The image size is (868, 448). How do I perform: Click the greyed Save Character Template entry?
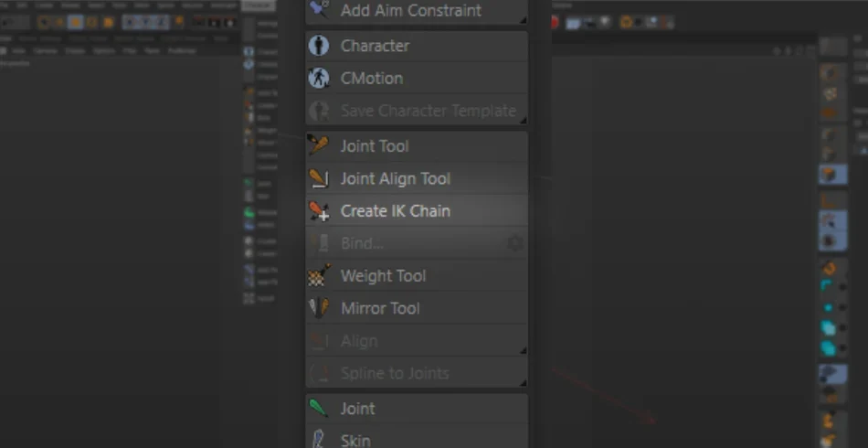click(417, 111)
